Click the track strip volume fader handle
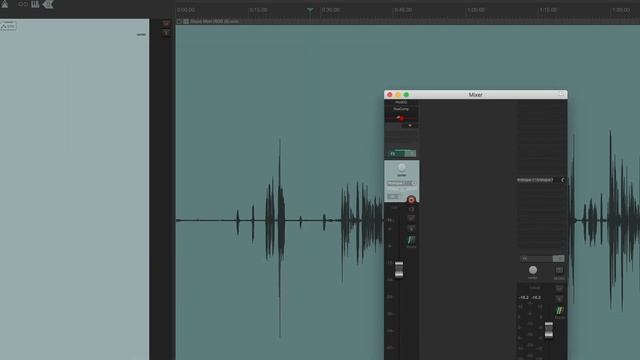The height and width of the screenshot is (360, 640). point(399,270)
